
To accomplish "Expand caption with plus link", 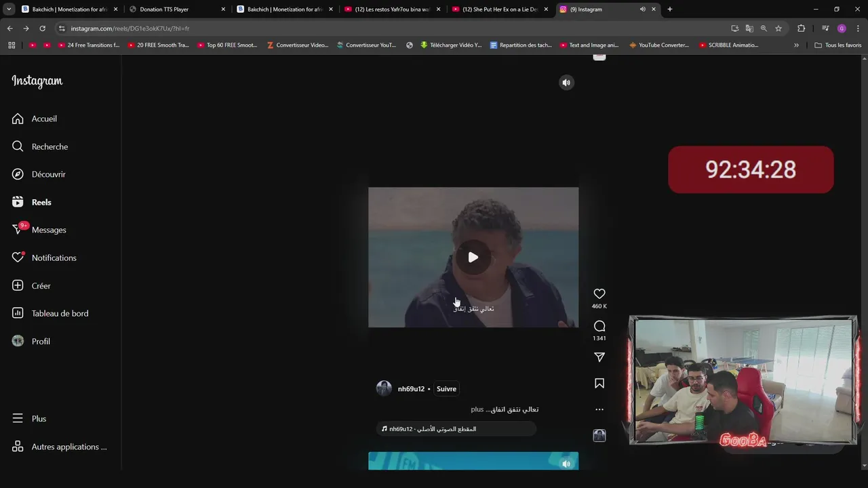I will (x=477, y=409).
